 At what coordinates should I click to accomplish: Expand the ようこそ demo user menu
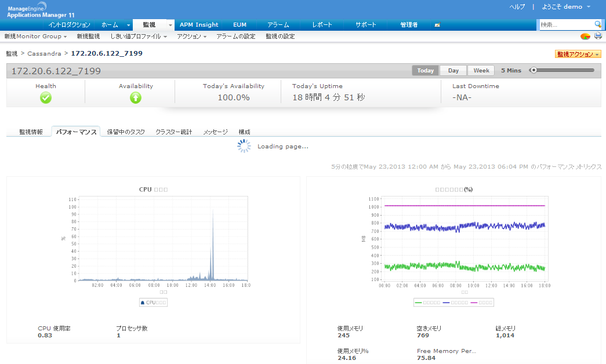[x=566, y=7]
